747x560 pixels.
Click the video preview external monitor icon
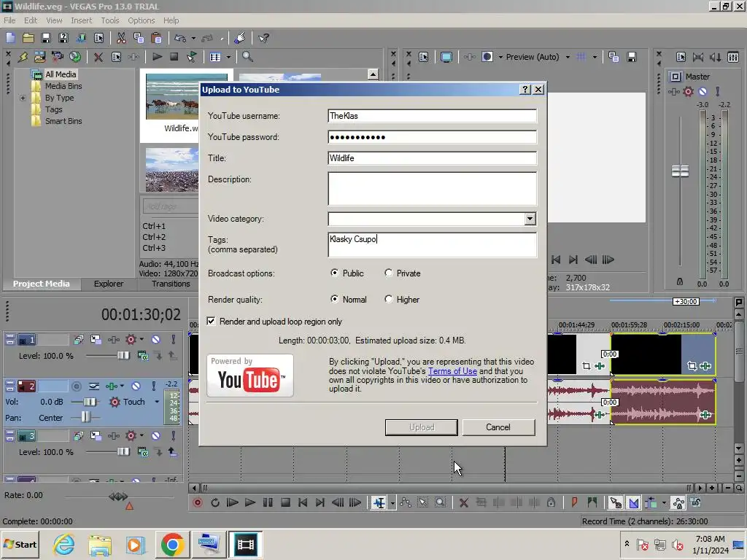(x=446, y=57)
